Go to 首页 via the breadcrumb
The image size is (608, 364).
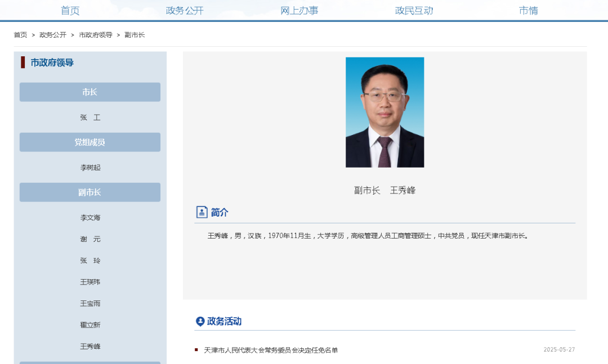tap(20, 34)
